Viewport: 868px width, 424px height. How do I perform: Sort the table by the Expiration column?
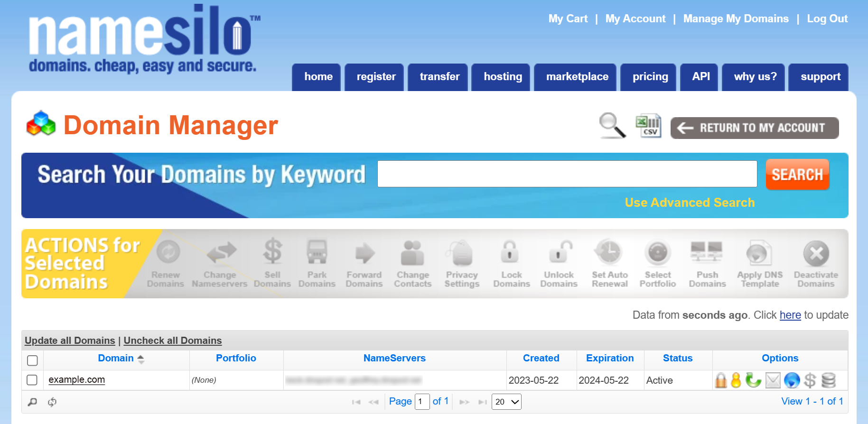[x=609, y=358]
